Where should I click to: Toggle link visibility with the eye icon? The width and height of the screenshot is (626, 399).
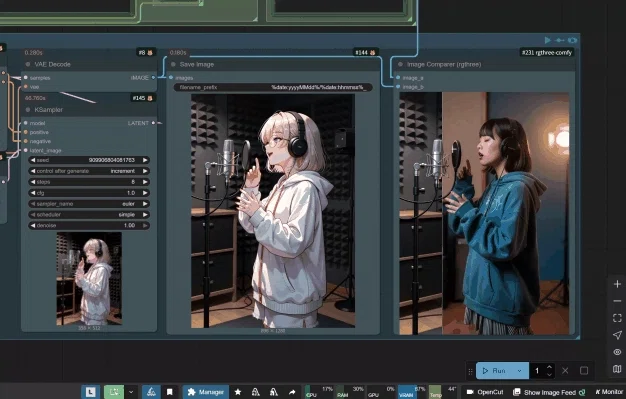(x=617, y=352)
